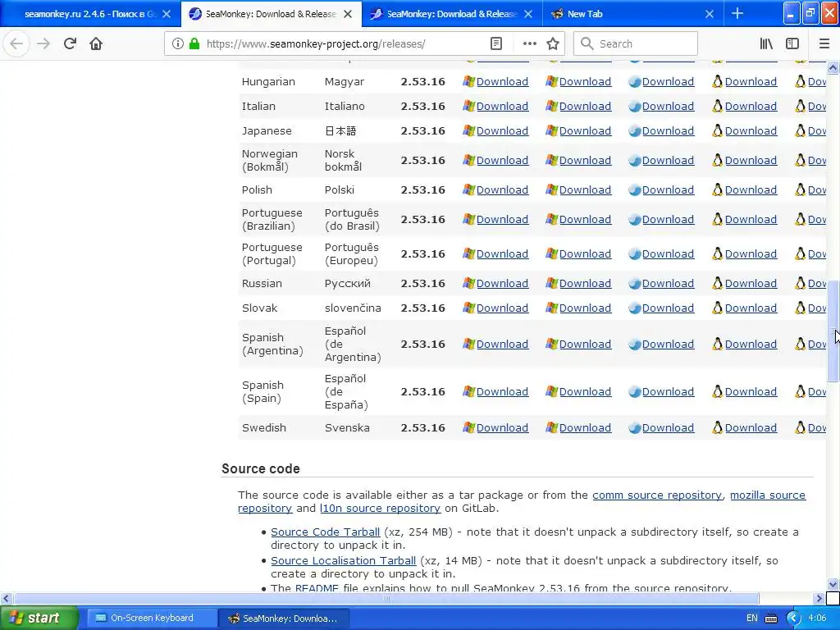The height and width of the screenshot is (630, 840).
Task: Click macOS icon in Italian row
Action: click(635, 106)
